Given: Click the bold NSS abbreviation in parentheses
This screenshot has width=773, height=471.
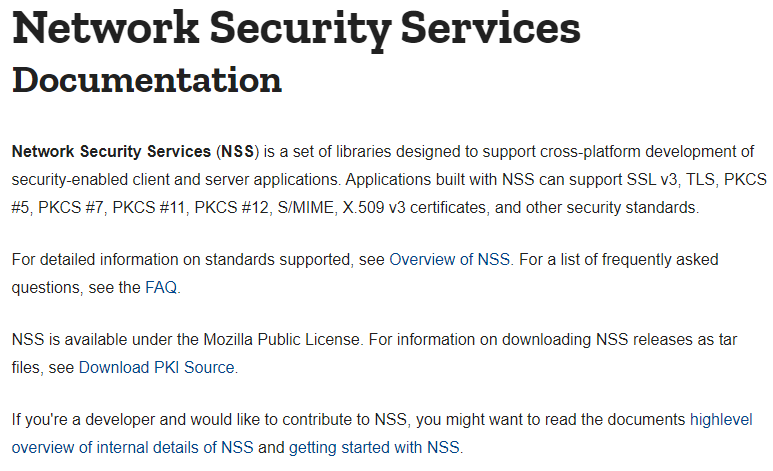Looking at the screenshot, I should coord(238,151).
